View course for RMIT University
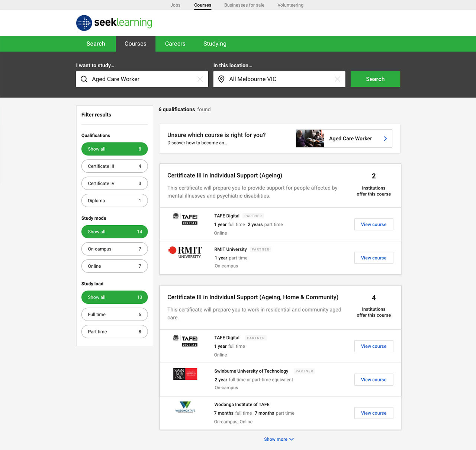This screenshot has height=450, width=476. coord(374,258)
